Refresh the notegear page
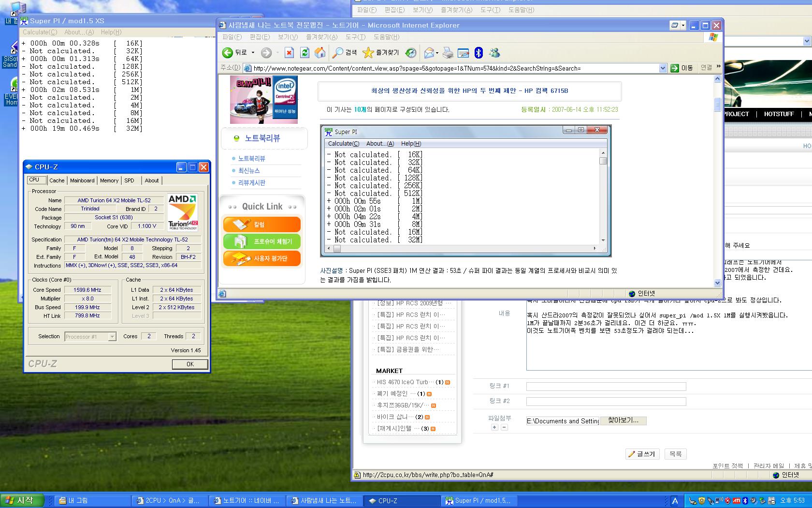812x508 pixels. coord(304,53)
